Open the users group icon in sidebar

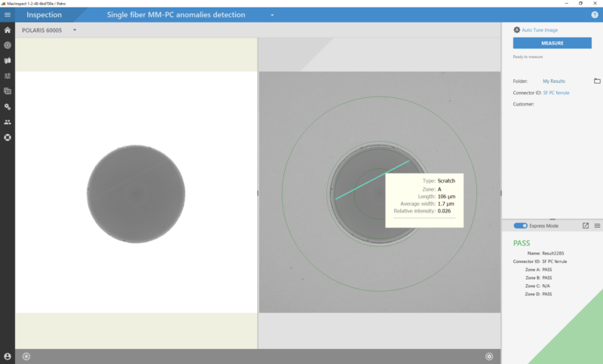[8, 122]
